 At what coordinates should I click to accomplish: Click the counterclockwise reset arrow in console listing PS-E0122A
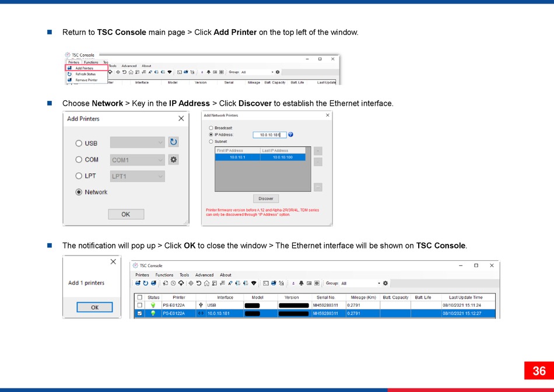[198, 283]
